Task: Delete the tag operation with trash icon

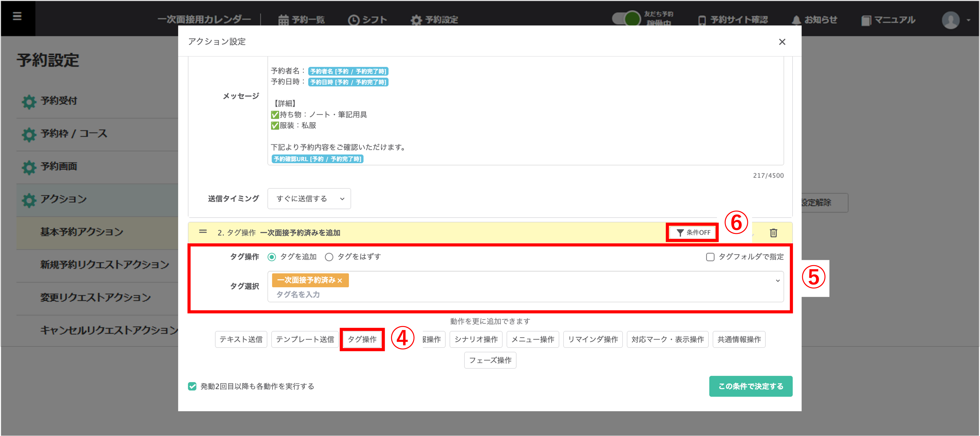Action: click(x=773, y=233)
